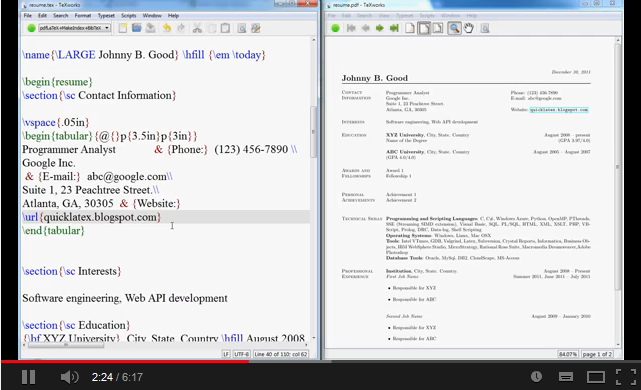Open the File menu in the resume.tex window

coord(27,16)
